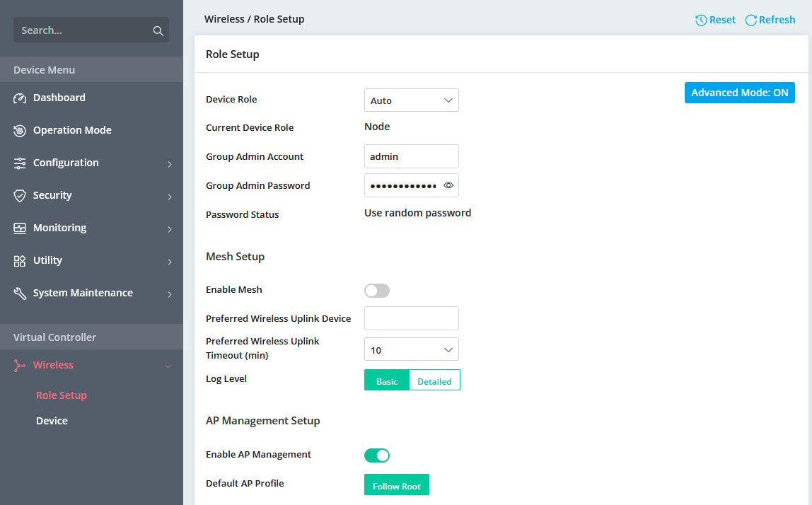
Task: Open the Dashboard menu item
Action: tap(91, 98)
